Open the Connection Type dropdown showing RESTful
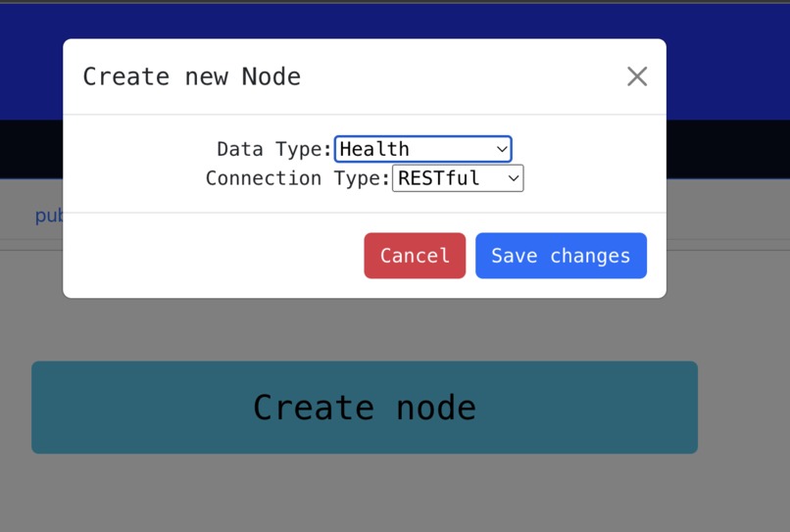The width and height of the screenshot is (790, 532). 458,178
